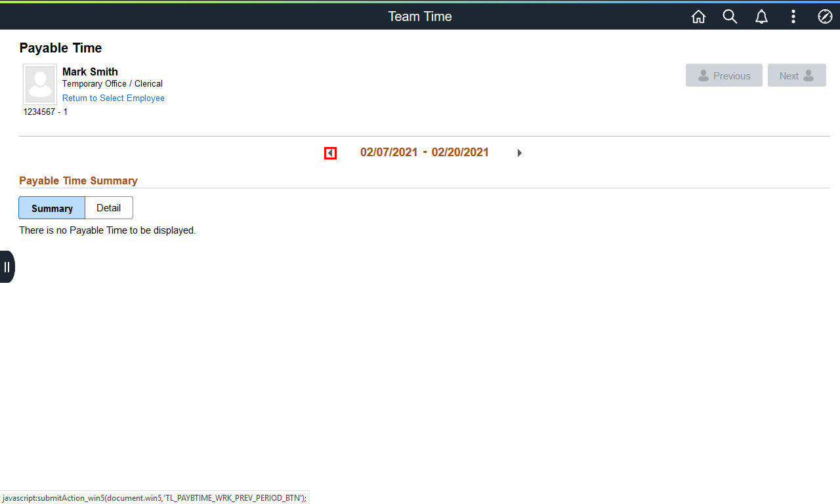Advance to next pay period arrow
This screenshot has height=504, width=840.
point(519,153)
